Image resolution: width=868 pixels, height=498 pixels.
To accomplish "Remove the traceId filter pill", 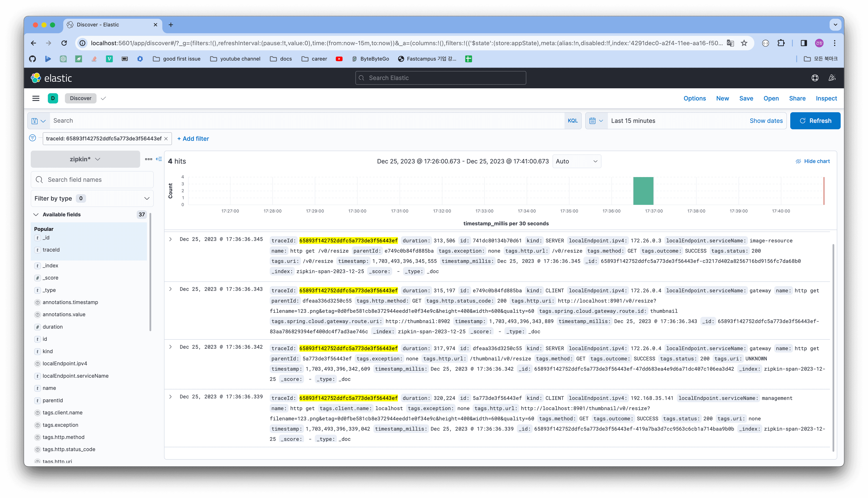I will pos(166,139).
